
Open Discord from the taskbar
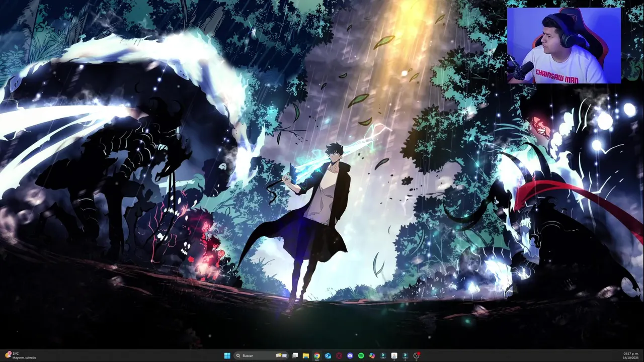pyautogui.click(x=350, y=355)
